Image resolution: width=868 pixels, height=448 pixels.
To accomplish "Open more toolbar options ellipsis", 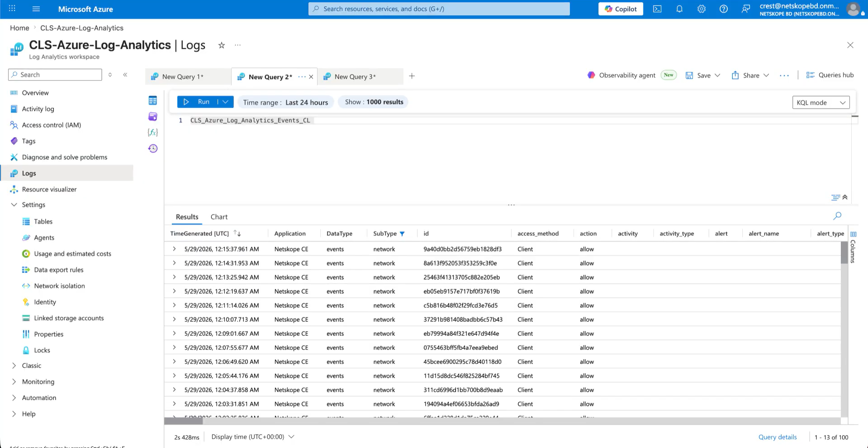I will [784, 76].
